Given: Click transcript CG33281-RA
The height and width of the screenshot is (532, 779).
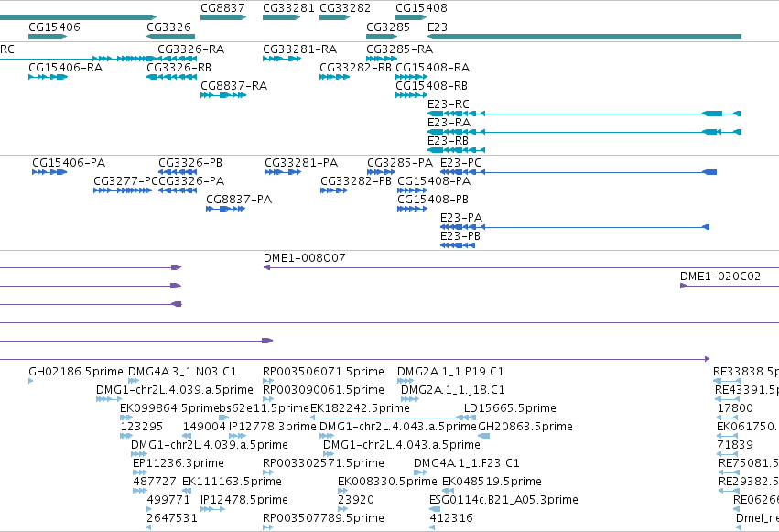Looking at the screenshot, I should coord(282,59).
